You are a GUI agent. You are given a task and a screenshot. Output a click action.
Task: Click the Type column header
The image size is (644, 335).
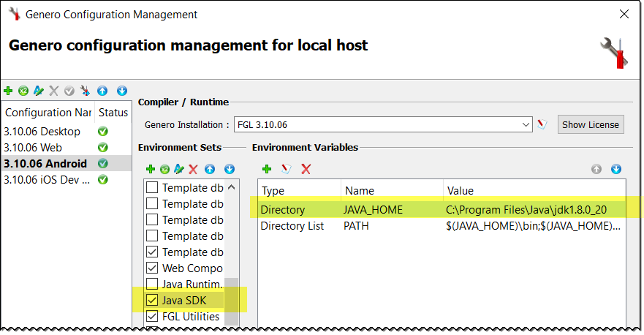(300, 190)
